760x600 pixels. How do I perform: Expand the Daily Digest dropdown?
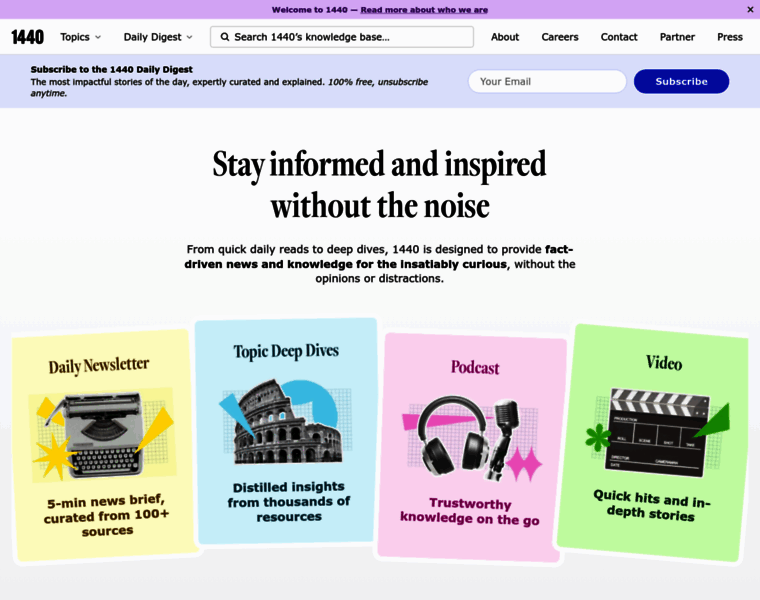tap(158, 37)
